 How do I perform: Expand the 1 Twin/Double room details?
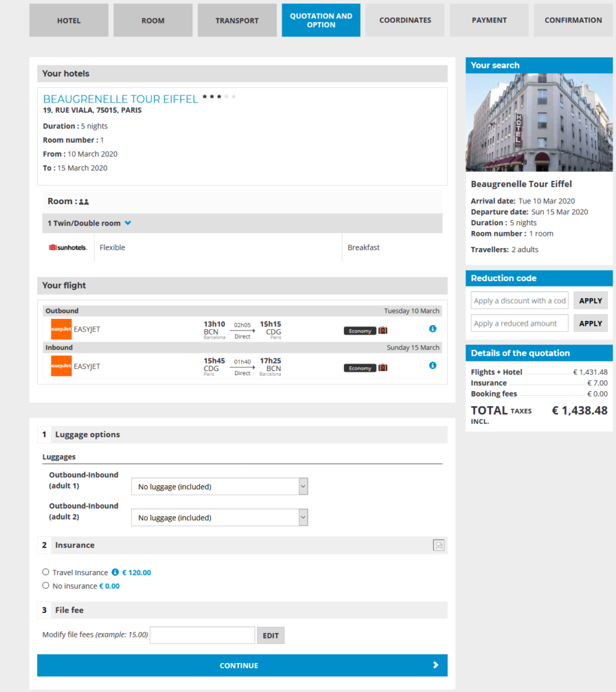coord(128,223)
